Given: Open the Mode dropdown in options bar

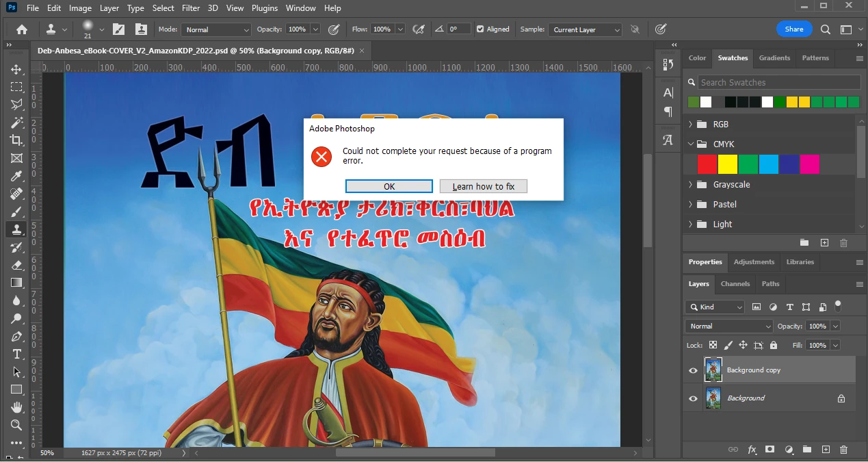Looking at the screenshot, I should pyautogui.click(x=216, y=29).
